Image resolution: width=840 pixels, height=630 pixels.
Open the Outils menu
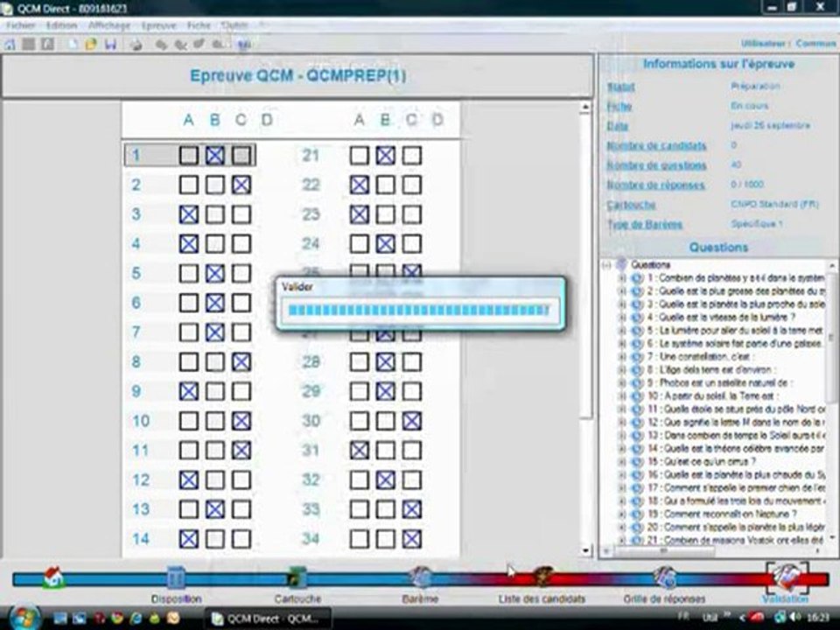click(x=234, y=25)
